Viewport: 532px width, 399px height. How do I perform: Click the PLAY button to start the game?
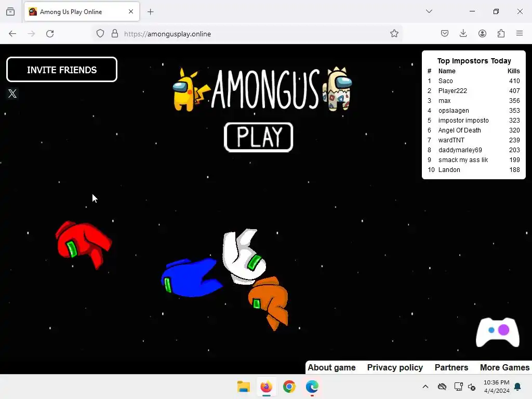click(259, 137)
